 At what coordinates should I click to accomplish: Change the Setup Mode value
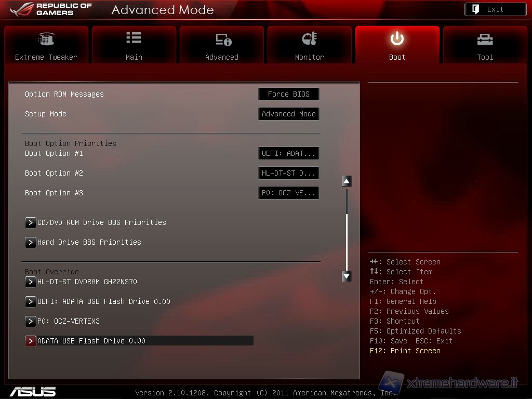[288, 114]
